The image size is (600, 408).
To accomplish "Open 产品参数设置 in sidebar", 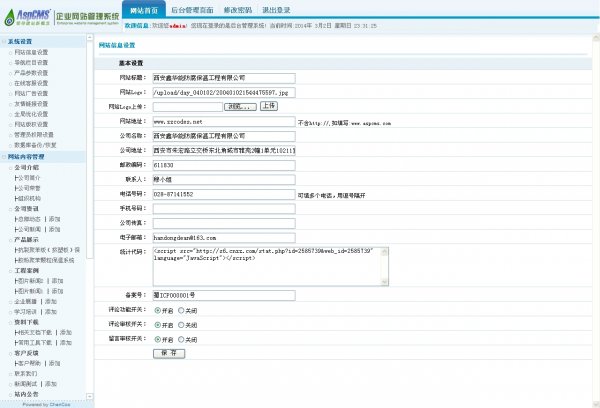I will (x=31, y=73).
